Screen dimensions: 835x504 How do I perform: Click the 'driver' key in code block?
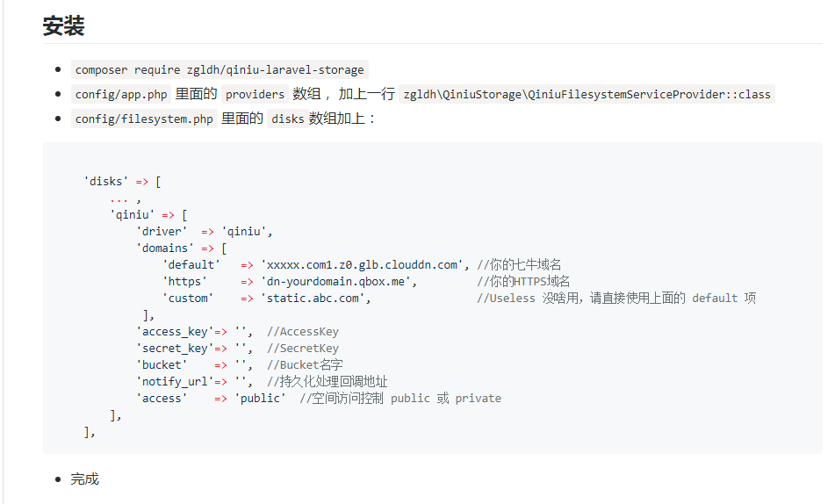click(162, 231)
